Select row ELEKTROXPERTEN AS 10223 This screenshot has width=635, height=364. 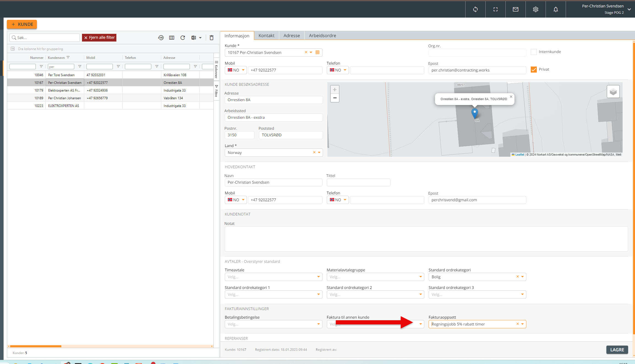[x=110, y=106]
